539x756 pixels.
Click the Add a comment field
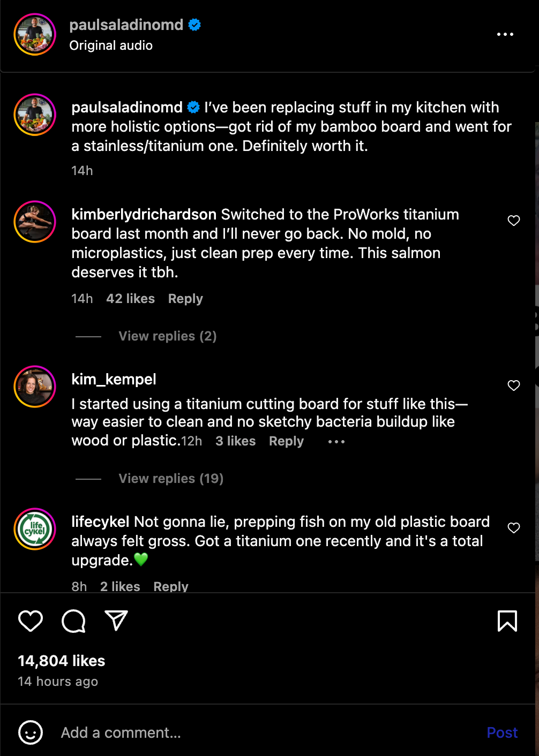pyautogui.click(x=121, y=732)
